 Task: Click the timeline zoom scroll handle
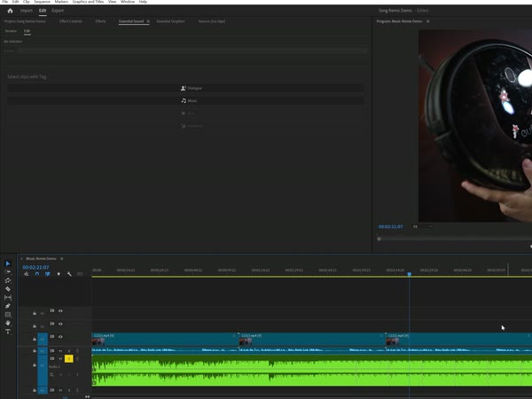87,396
